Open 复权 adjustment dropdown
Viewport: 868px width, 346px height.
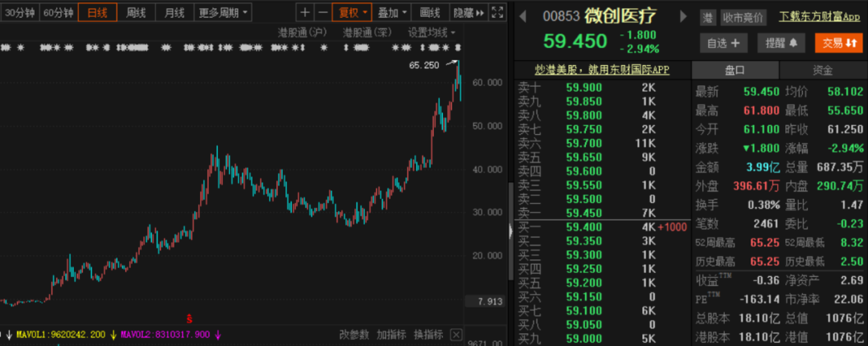[x=351, y=12]
